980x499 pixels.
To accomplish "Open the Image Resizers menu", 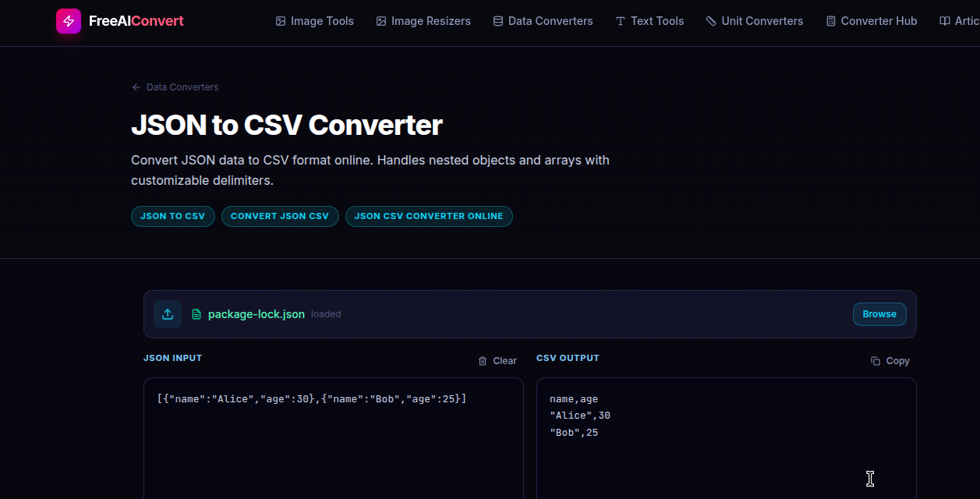I will tap(423, 21).
